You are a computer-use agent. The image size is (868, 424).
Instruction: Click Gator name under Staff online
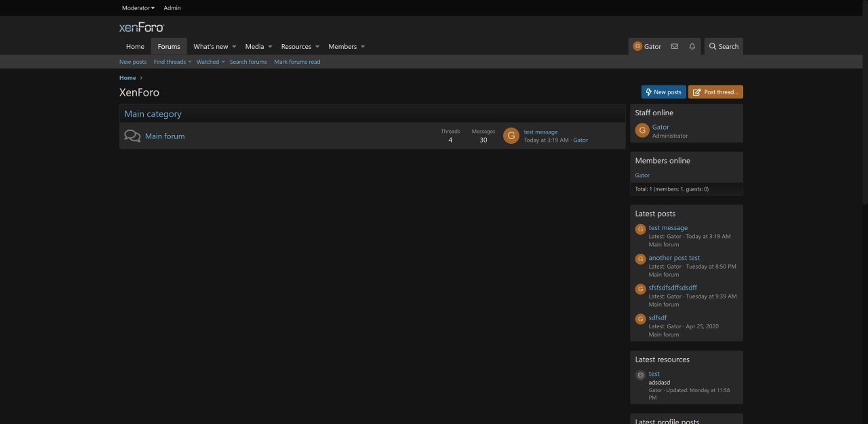[x=660, y=127]
